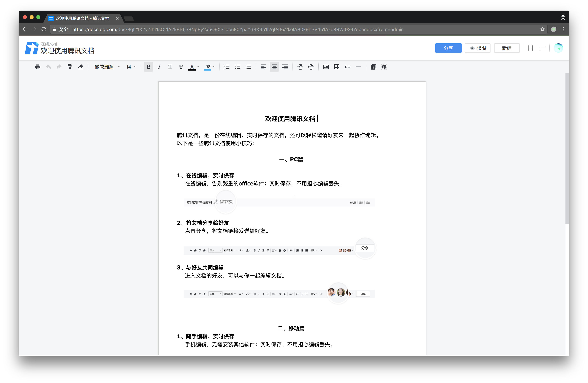Open the mobile phone view icon
The image size is (588, 383).
tap(531, 48)
